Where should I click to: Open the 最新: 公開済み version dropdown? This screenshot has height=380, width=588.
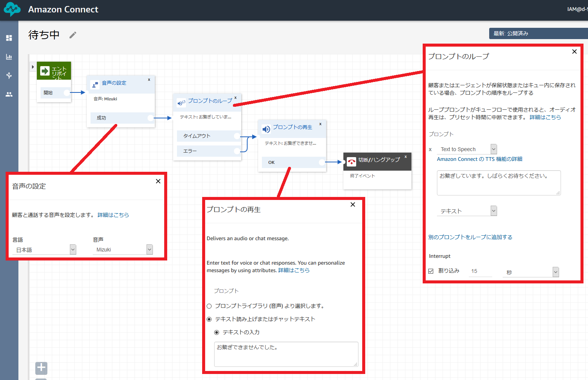(x=538, y=33)
